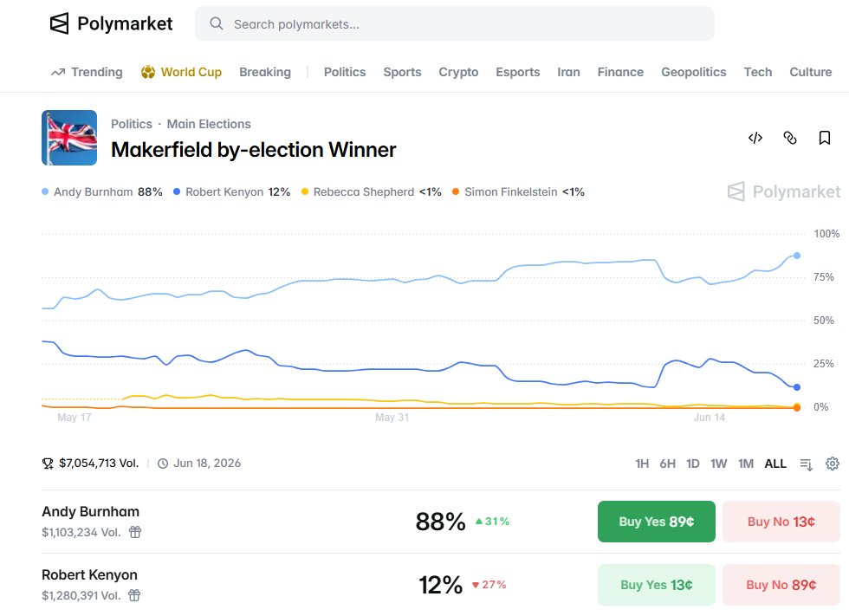
Task: Select the 1W chart range
Action: [x=718, y=464]
